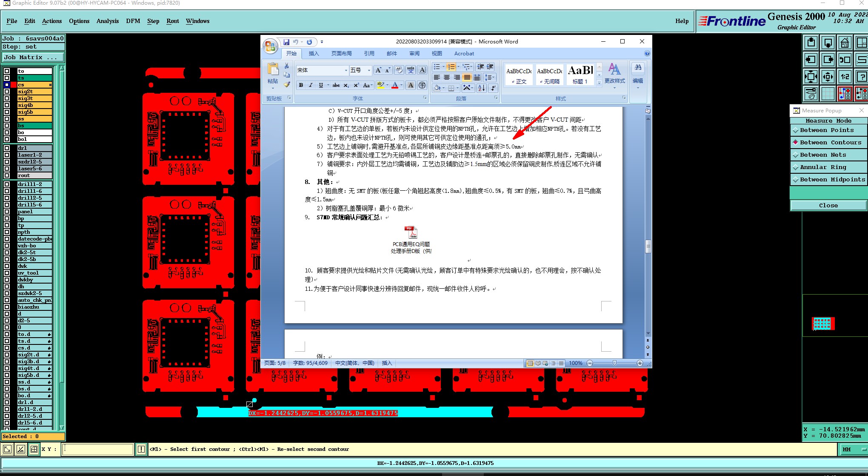Click the graphic tools wrench icon
The image size is (868, 476).
(811, 94)
